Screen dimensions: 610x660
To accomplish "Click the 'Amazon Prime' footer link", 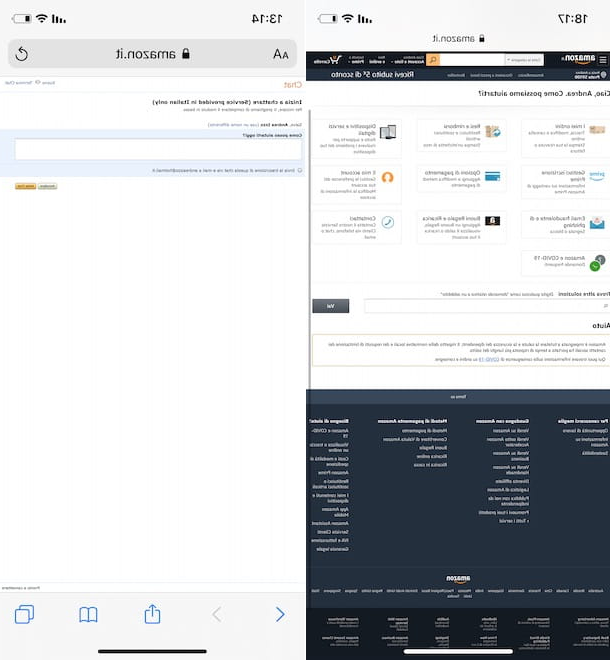I will point(334,473).
